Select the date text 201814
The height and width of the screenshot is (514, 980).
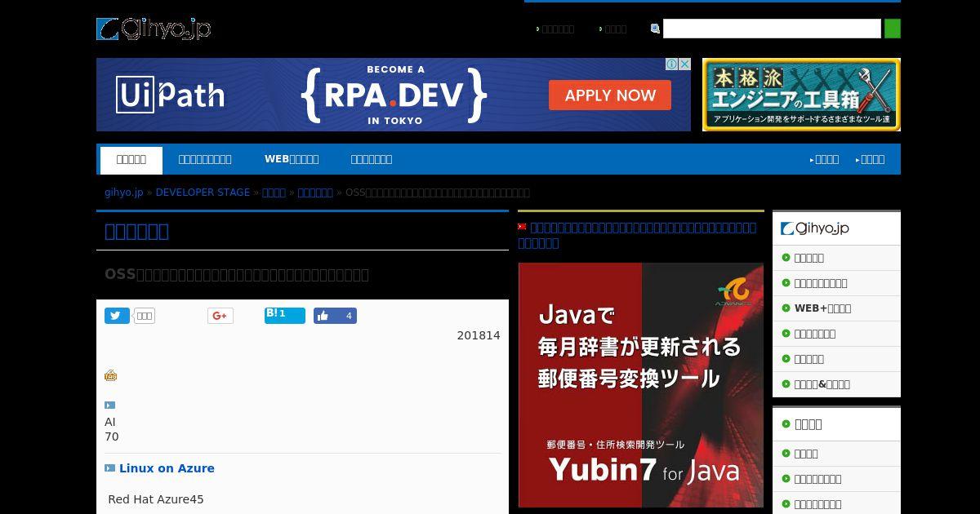479,335
